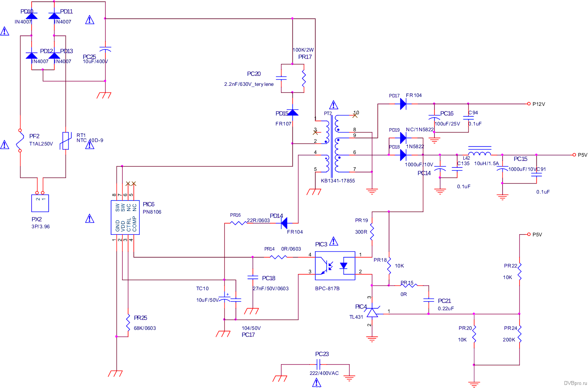Click the PC16 capacitor symbol
The image size is (588, 388).
tap(434, 118)
